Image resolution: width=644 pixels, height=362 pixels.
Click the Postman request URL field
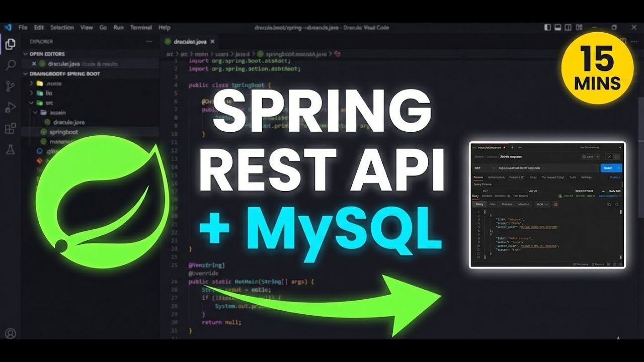pos(547,168)
